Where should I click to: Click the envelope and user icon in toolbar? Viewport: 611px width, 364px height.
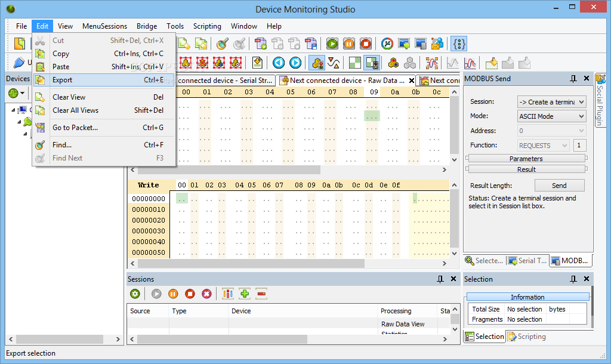[437, 44]
